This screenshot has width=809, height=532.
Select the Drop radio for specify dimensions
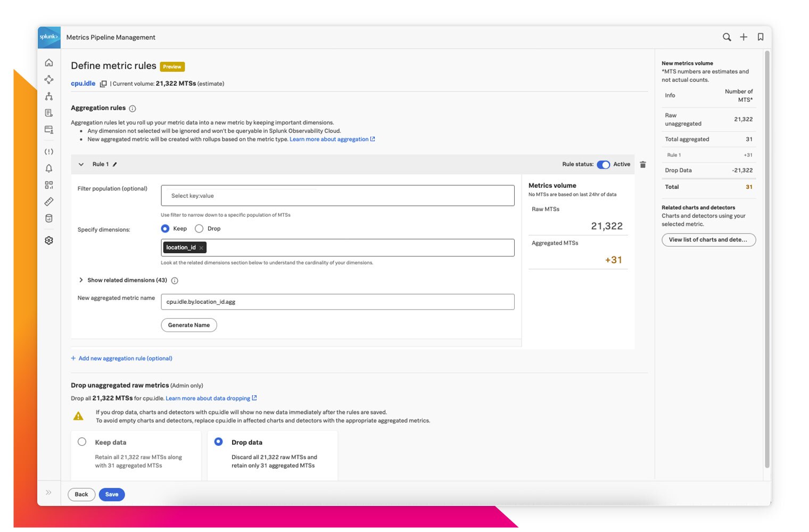[199, 228]
